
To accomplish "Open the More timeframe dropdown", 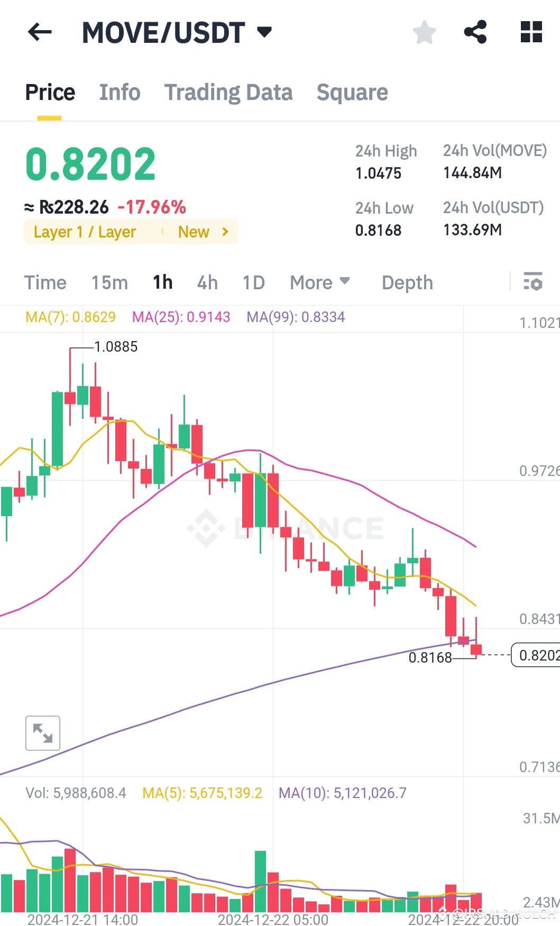I will point(319,282).
